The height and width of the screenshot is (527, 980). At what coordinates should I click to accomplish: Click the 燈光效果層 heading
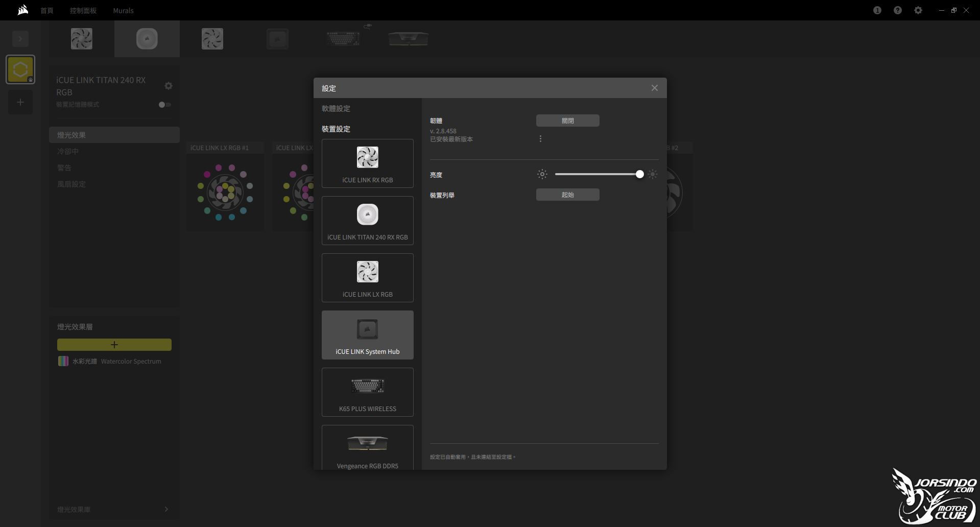(x=75, y=327)
